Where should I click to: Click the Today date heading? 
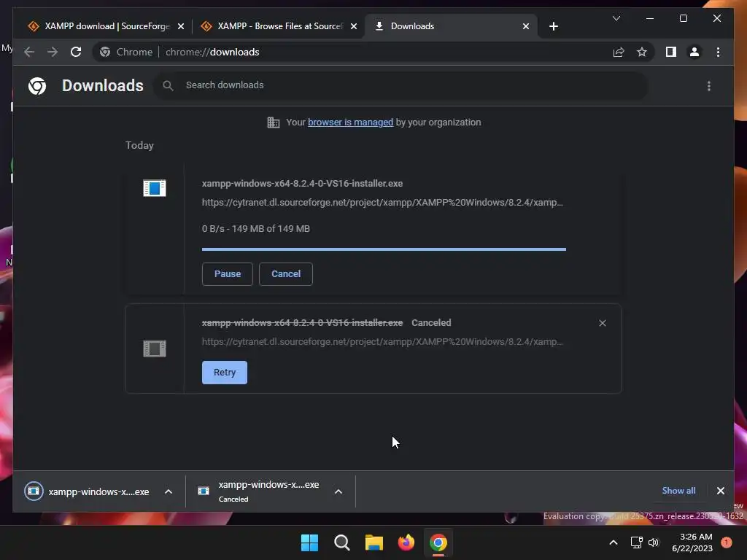click(x=139, y=145)
